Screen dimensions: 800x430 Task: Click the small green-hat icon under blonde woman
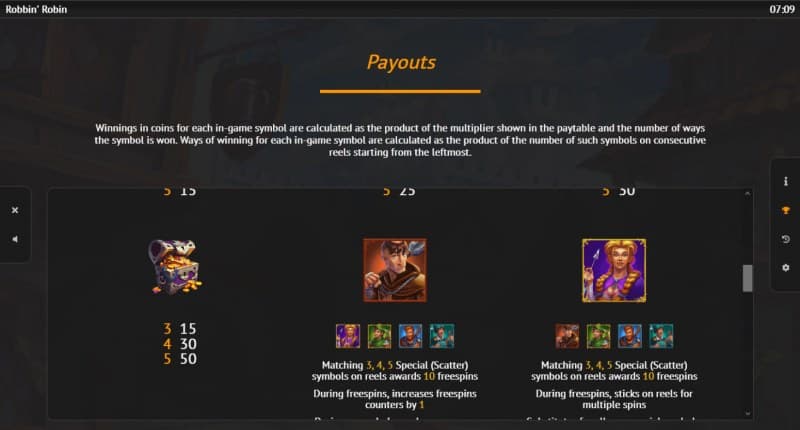pos(598,336)
